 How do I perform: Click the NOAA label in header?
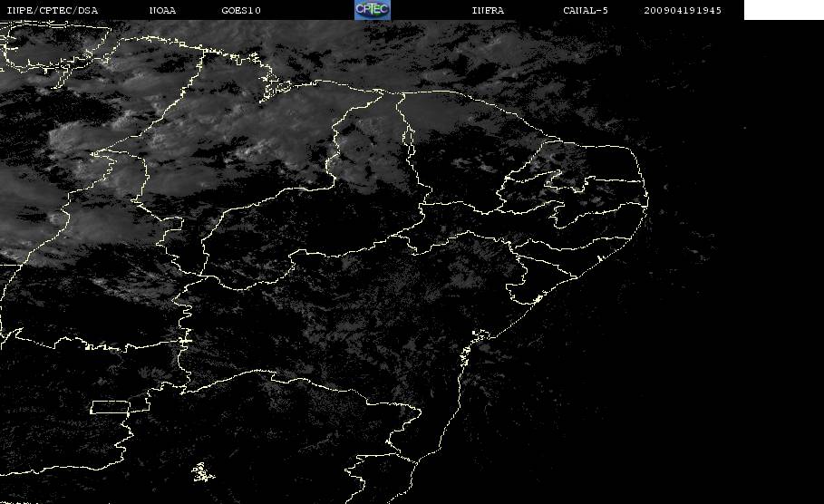click(x=163, y=11)
